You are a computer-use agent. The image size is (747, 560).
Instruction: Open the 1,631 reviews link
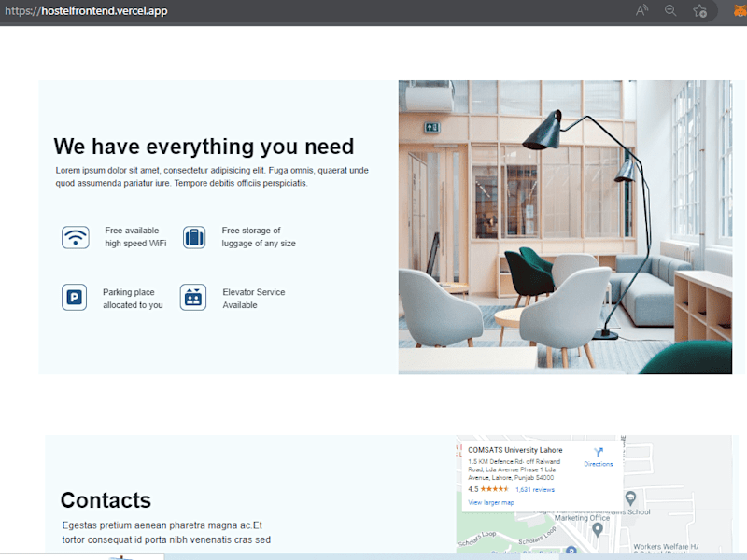(535, 489)
